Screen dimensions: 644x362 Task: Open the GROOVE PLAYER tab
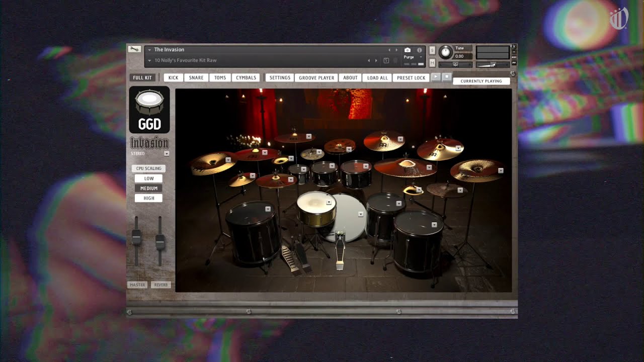pos(316,78)
